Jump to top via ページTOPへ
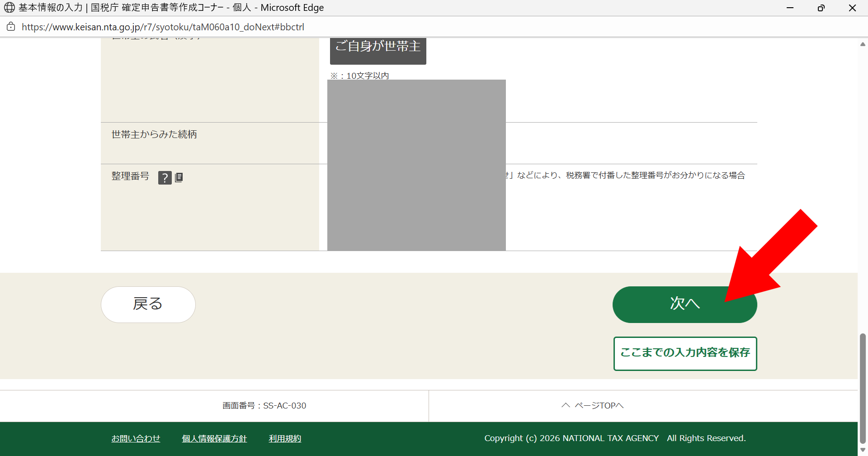 (593, 406)
